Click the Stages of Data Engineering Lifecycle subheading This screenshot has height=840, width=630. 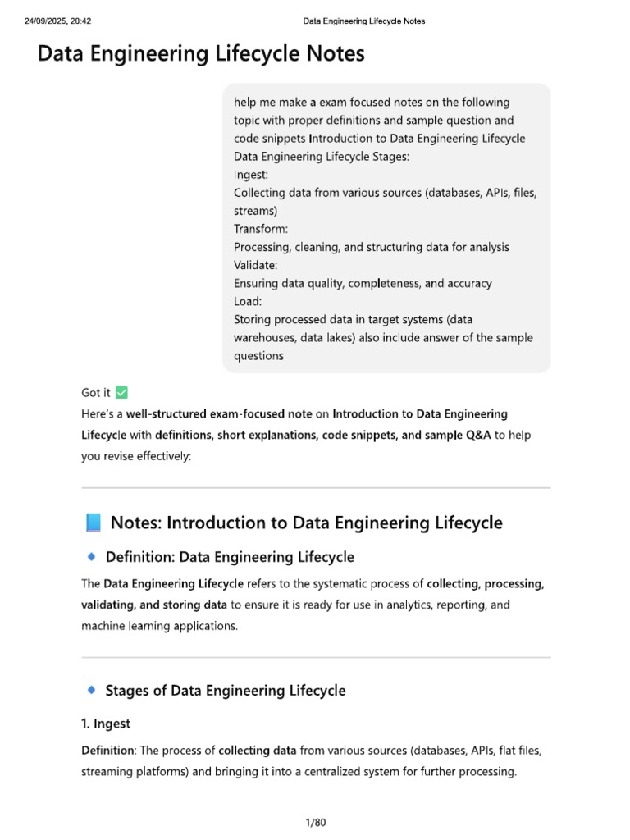pos(226,691)
